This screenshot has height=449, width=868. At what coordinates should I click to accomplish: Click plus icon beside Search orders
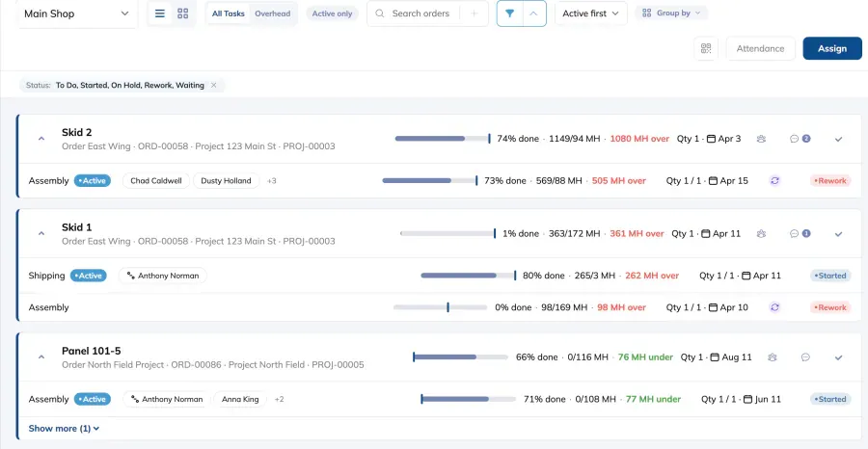click(474, 13)
